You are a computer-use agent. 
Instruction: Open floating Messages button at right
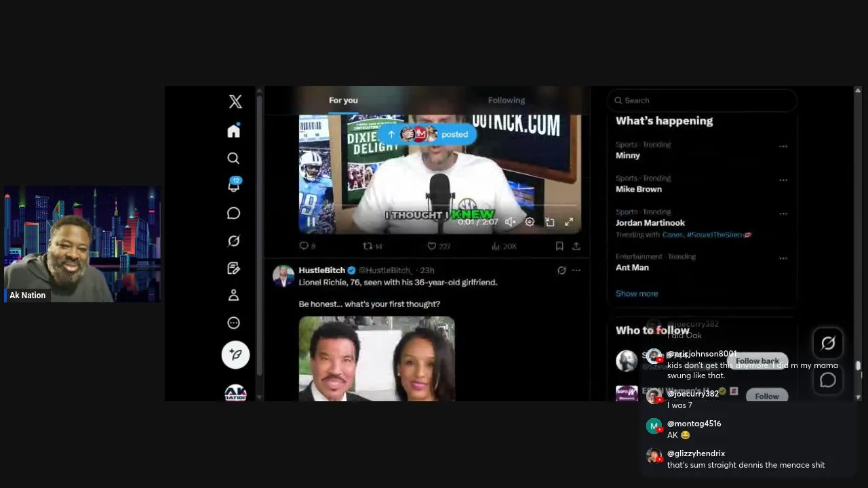tap(828, 380)
